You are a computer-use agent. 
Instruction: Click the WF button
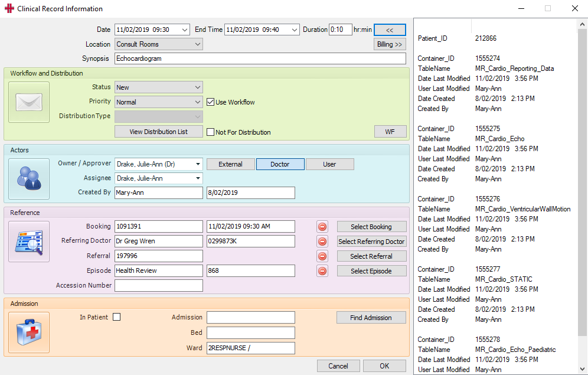click(390, 132)
